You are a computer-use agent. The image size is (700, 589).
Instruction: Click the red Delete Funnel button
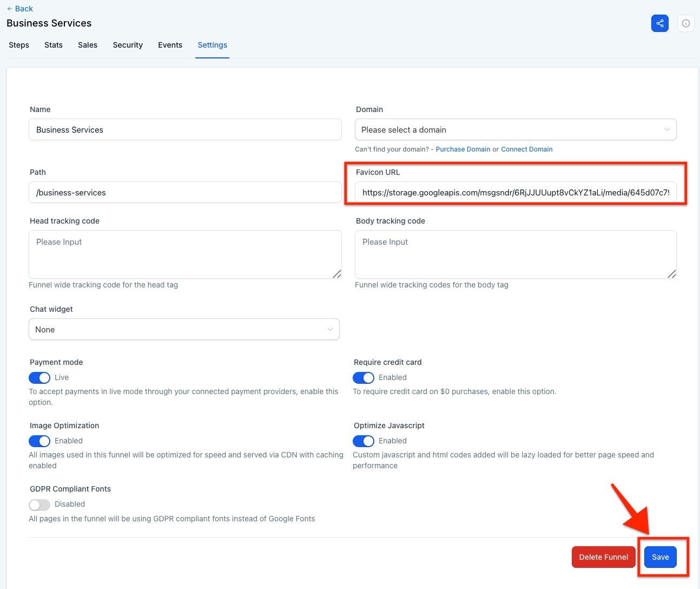[x=603, y=557]
